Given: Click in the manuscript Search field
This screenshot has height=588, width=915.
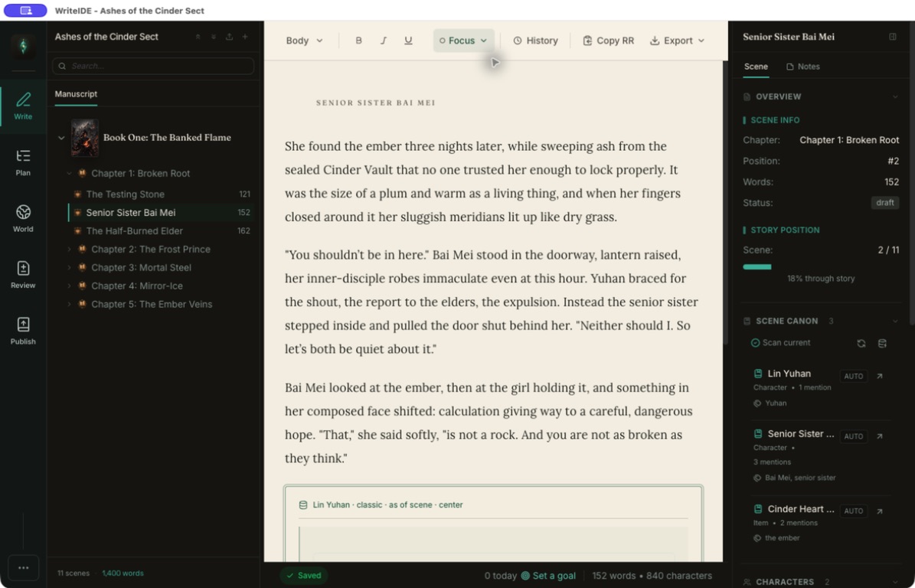Looking at the screenshot, I should coord(153,66).
